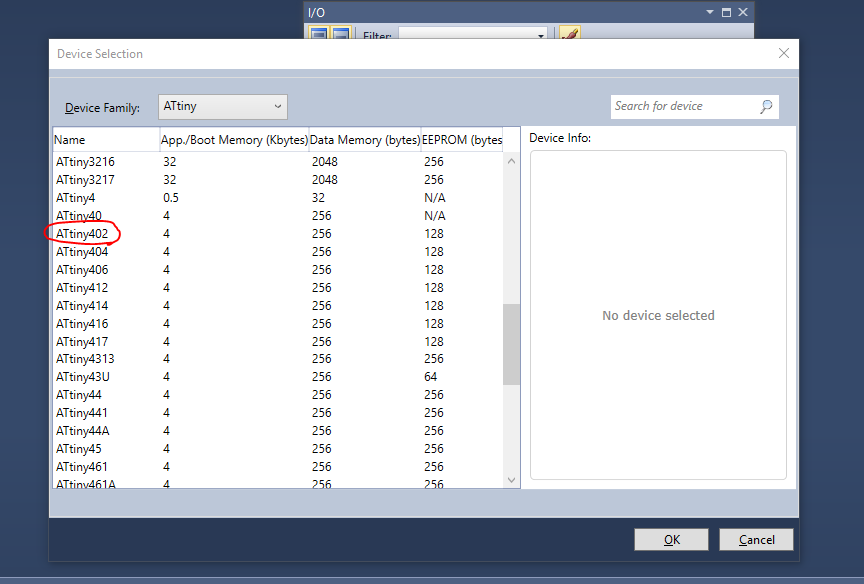This screenshot has height=584, width=864.
Task: Click the device list scrollbar thumb
Action: click(511, 344)
